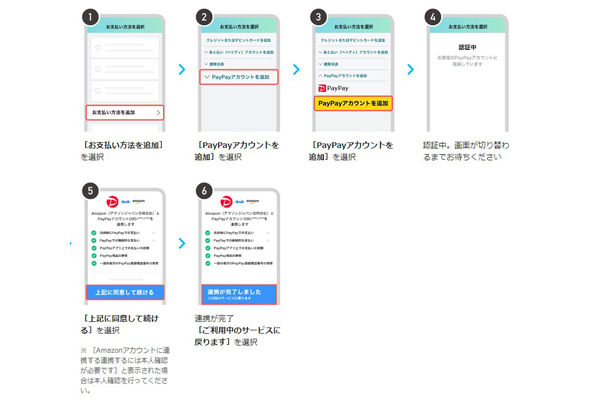Toggle last green checkmark in step 5 phone

[94, 263]
